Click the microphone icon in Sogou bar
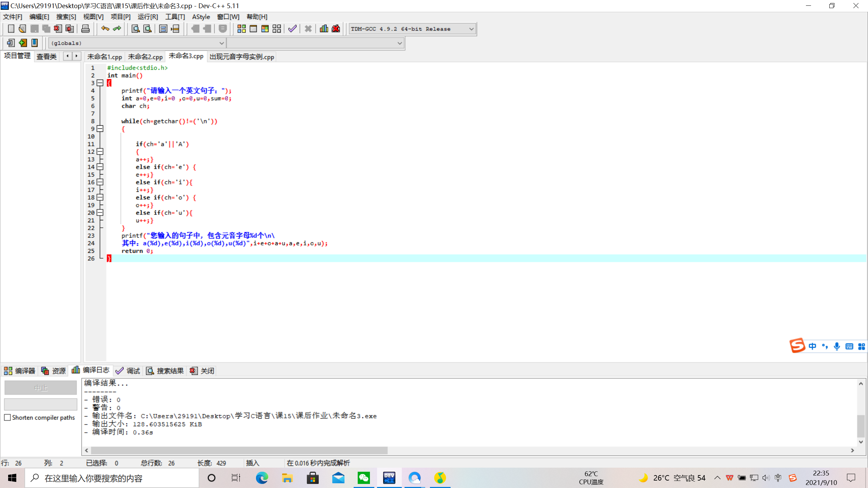 click(x=837, y=346)
